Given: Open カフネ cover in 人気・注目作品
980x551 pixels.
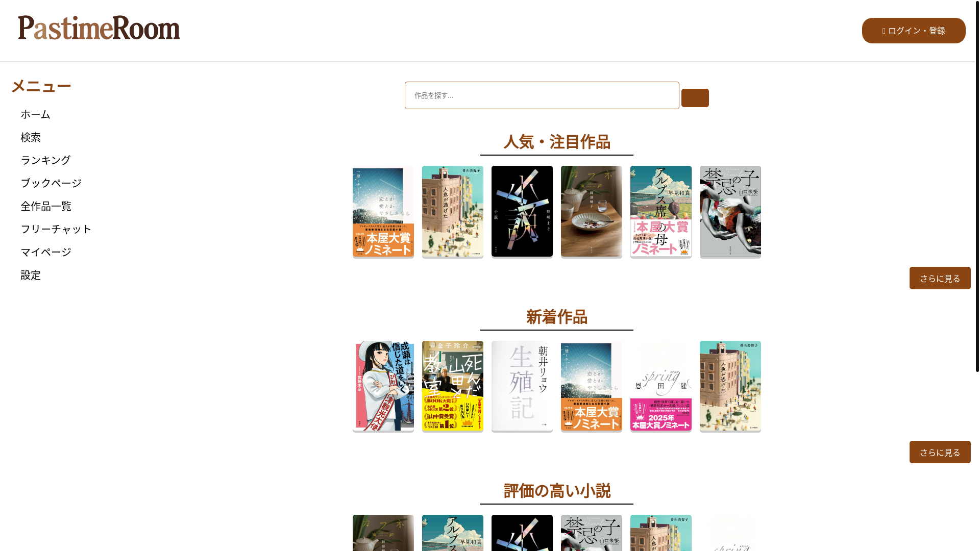Looking at the screenshot, I should click(592, 212).
